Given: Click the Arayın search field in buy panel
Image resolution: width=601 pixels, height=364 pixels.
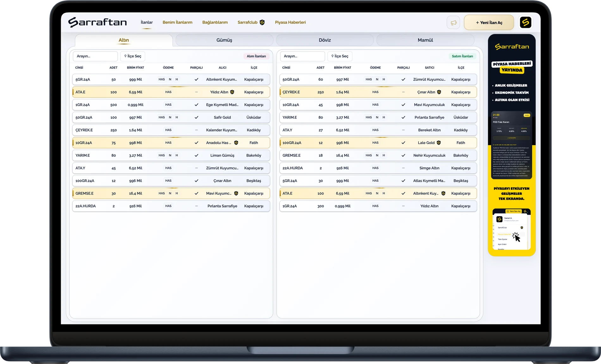Looking at the screenshot, I should [96, 56].
